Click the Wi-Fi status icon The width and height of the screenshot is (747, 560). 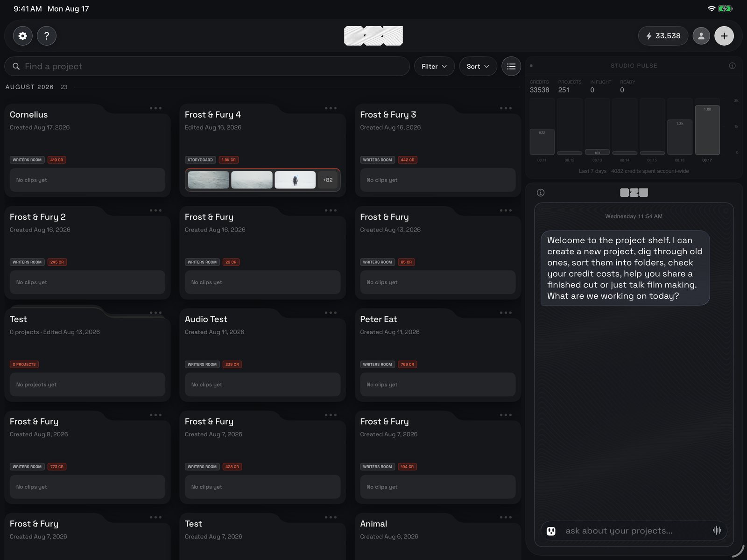(x=712, y=9)
